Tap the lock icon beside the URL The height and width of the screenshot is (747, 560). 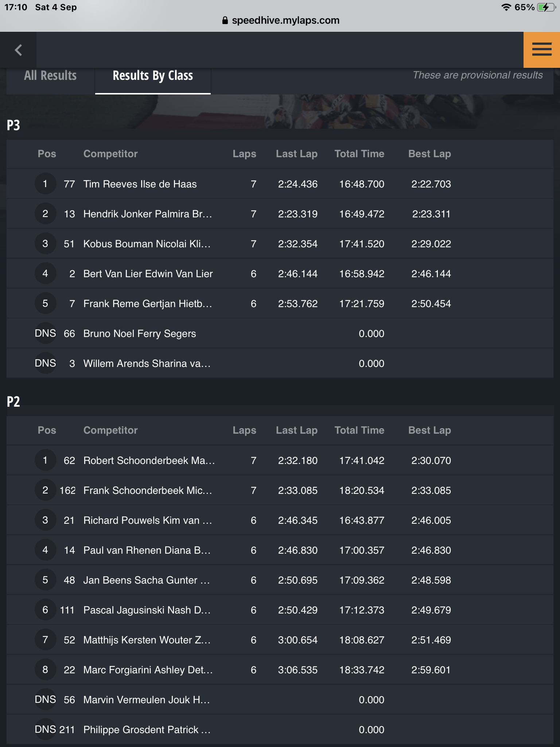coord(225,20)
